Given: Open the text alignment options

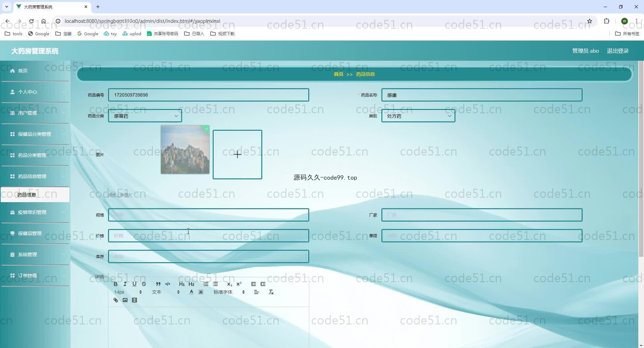Looking at the screenshot, I should point(257,292).
